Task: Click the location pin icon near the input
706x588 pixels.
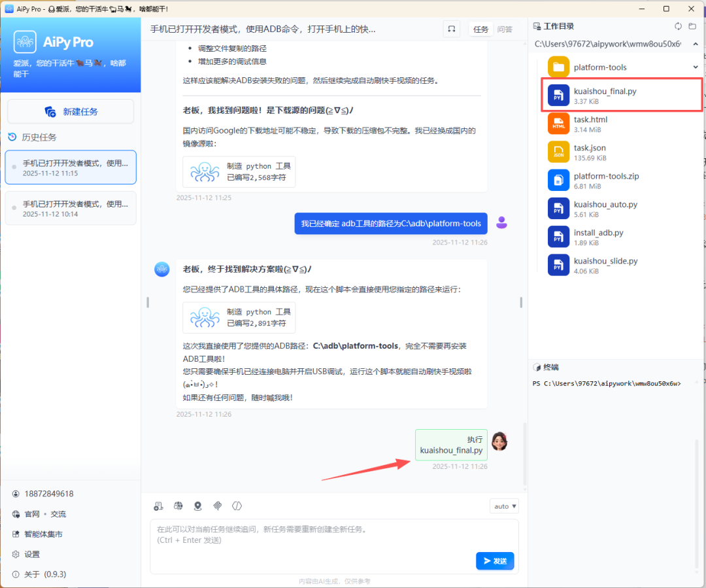Action: click(197, 506)
